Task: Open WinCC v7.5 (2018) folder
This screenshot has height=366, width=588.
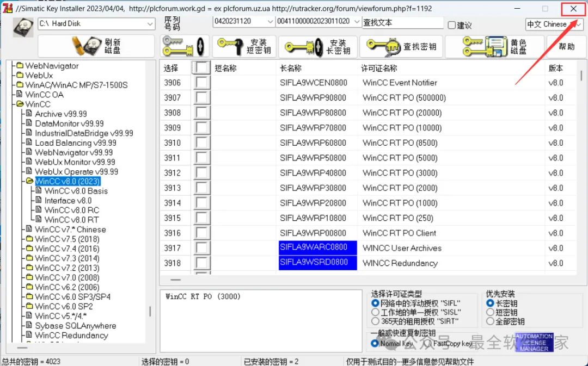Action: (x=67, y=239)
